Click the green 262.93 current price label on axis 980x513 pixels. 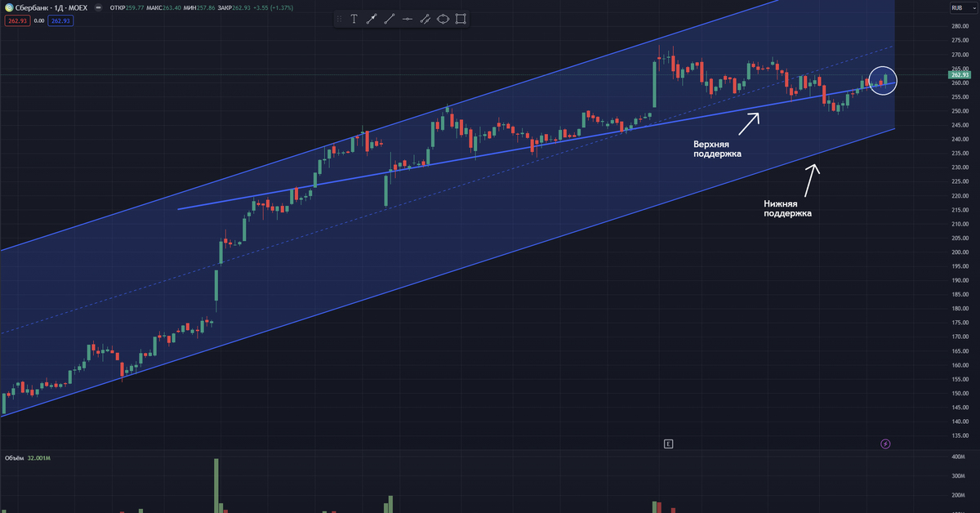pos(959,75)
